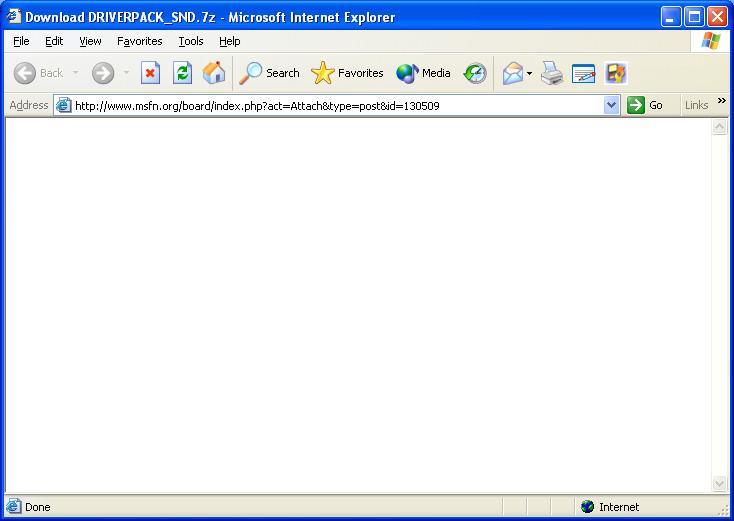Click the Internet zone status text
The width and height of the screenshot is (734, 521).
coord(619,507)
